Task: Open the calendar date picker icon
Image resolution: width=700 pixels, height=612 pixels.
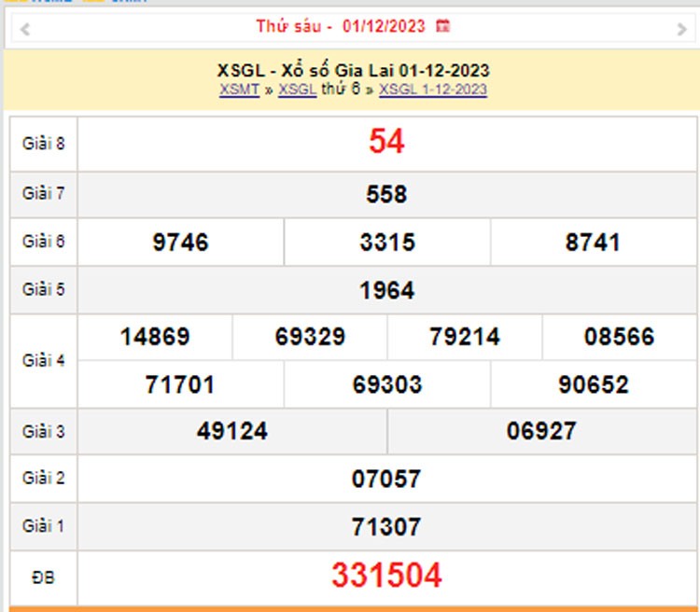Action: pyautogui.click(x=443, y=27)
